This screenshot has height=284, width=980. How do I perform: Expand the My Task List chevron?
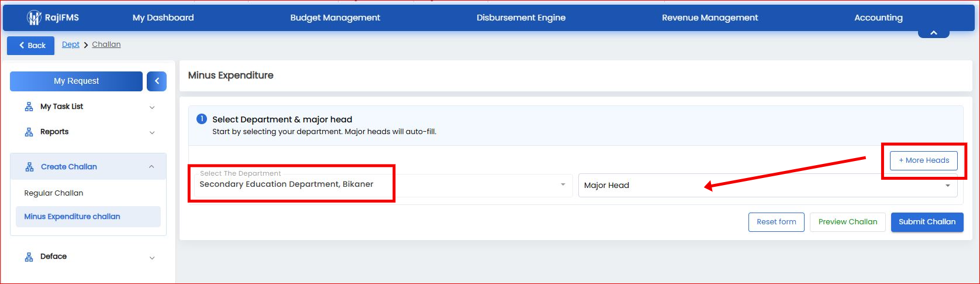152,107
